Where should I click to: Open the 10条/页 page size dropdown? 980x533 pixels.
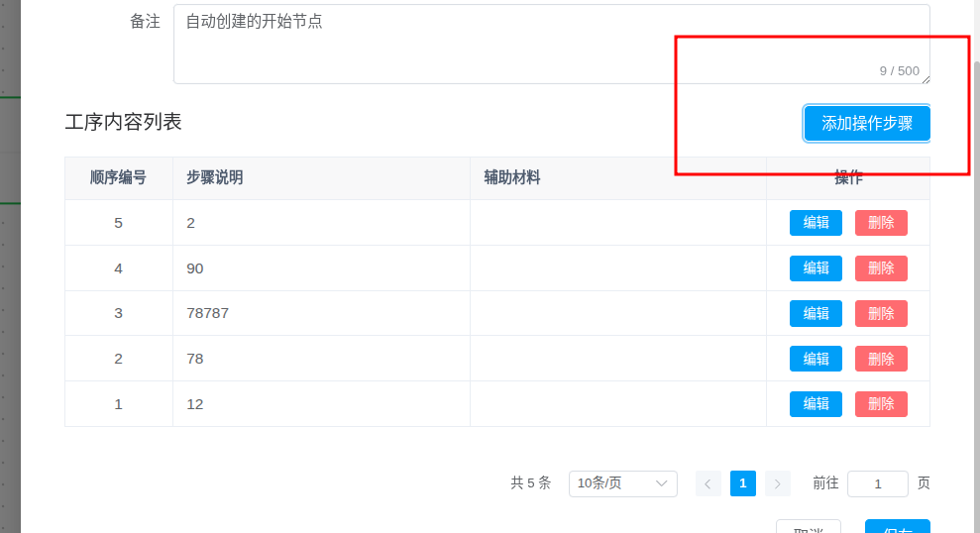coord(622,483)
